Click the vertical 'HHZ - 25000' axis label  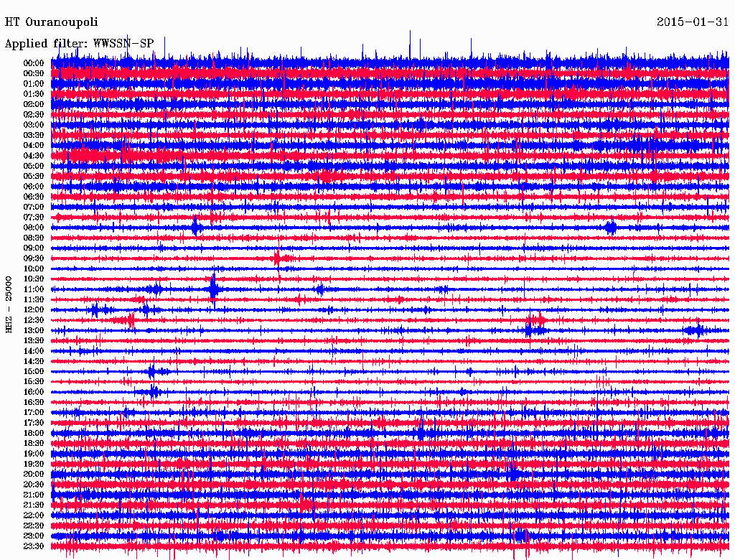(x=9, y=304)
